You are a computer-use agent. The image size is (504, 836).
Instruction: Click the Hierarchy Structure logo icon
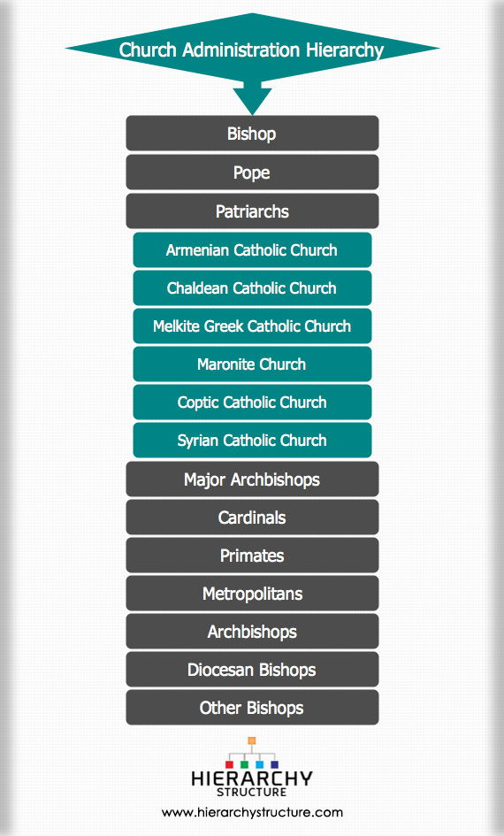coord(252,767)
